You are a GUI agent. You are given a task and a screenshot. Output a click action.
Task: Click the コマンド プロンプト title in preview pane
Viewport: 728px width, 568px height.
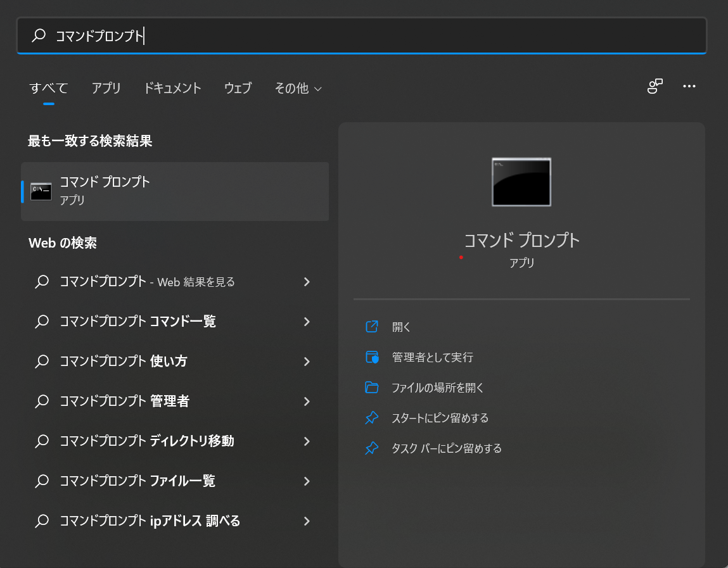tap(522, 241)
